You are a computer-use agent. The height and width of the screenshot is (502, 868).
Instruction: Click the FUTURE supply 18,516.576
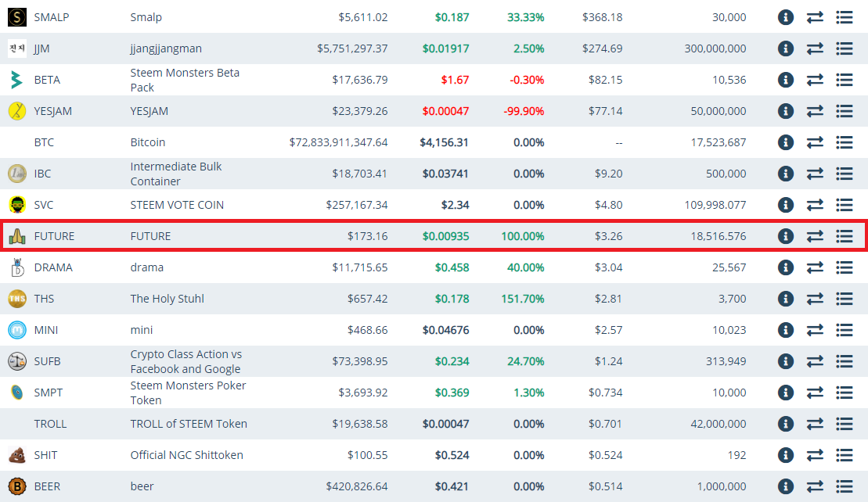tap(718, 236)
